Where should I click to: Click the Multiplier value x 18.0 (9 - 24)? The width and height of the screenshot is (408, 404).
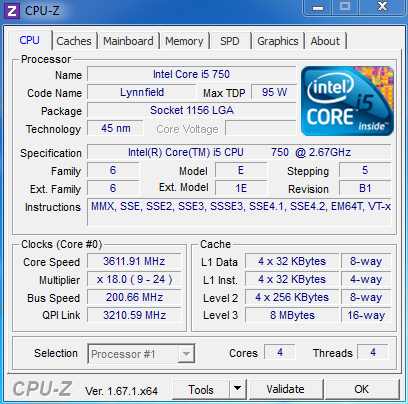(134, 279)
